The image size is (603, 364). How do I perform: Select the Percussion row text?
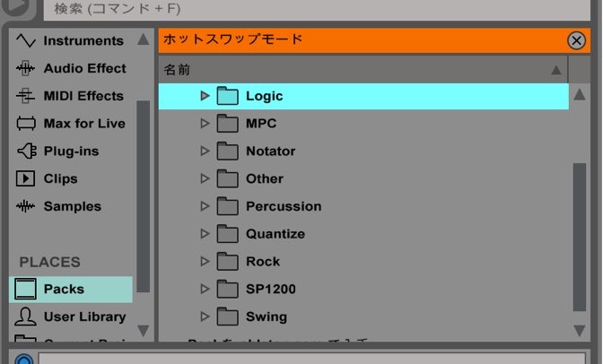(x=284, y=206)
